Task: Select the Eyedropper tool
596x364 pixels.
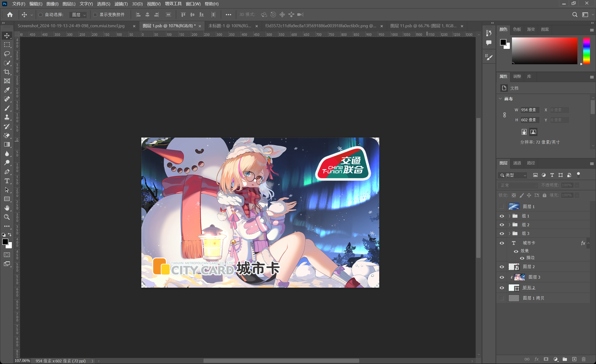Action: click(x=7, y=90)
